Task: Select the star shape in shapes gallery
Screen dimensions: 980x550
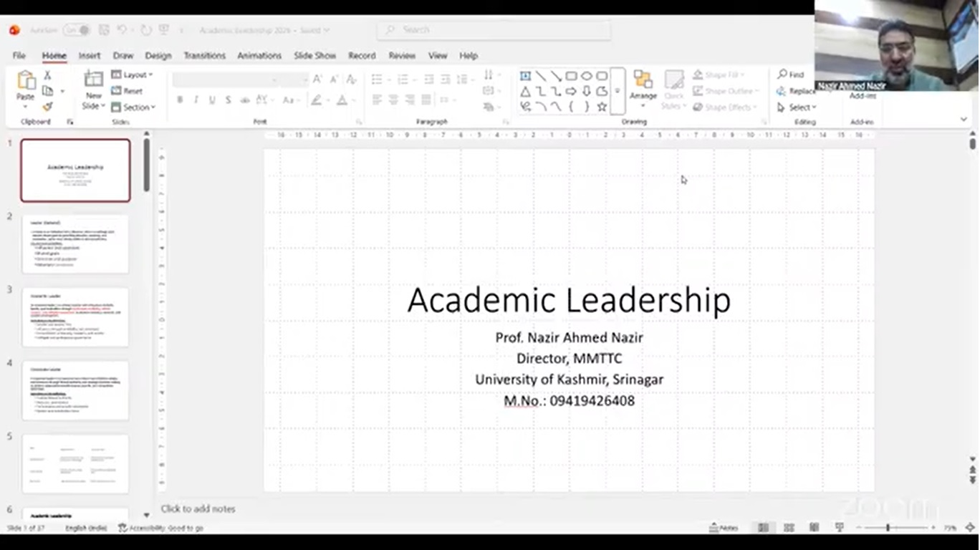Action: tap(602, 107)
